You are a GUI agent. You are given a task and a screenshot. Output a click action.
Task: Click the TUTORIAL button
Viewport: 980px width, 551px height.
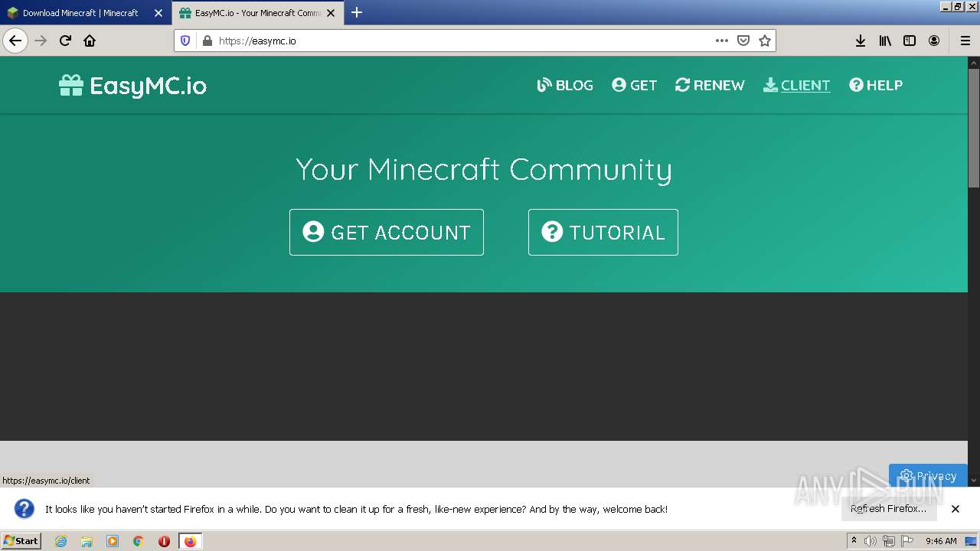[603, 232]
